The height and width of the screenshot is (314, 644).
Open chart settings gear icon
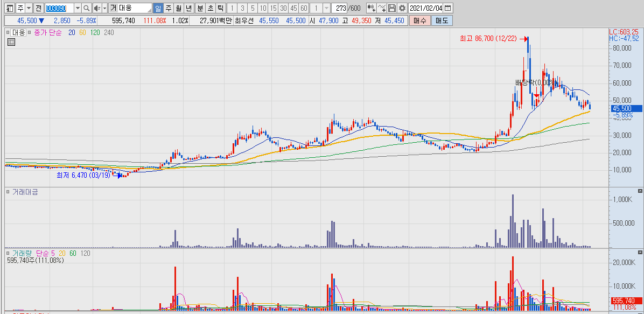pyautogui.click(x=402, y=8)
